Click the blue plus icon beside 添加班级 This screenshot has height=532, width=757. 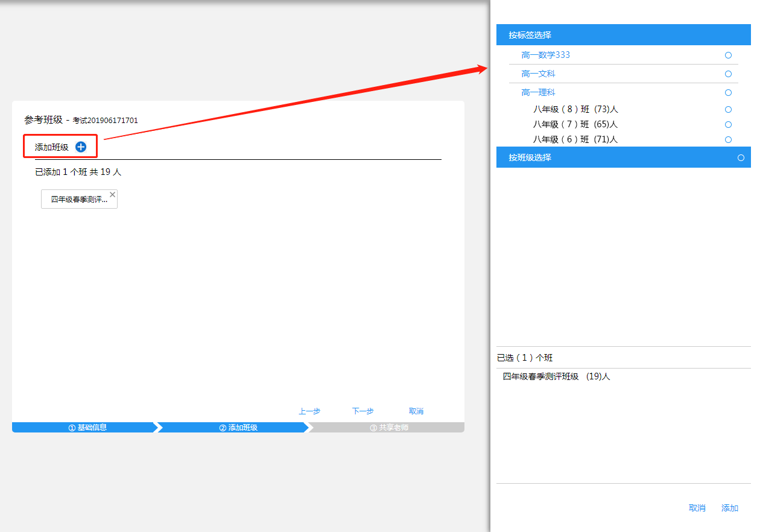(81, 147)
